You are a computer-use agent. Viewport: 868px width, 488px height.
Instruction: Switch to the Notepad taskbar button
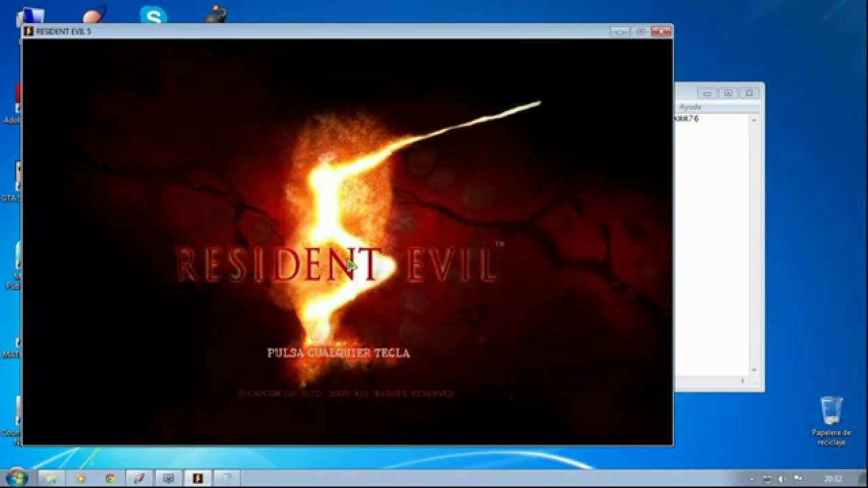point(227,478)
